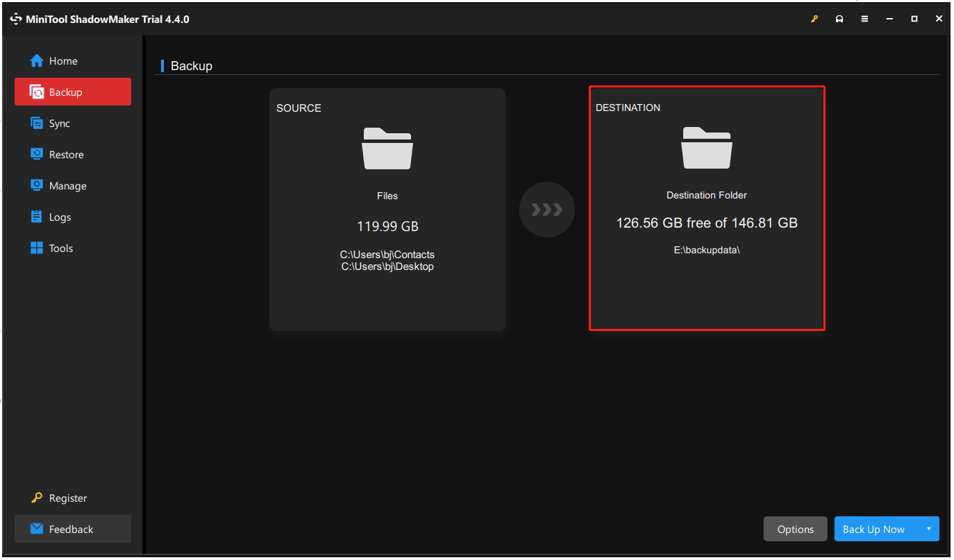Click the C:\Users\bj\Desktop path
This screenshot has height=560, width=954.
tap(387, 266)
